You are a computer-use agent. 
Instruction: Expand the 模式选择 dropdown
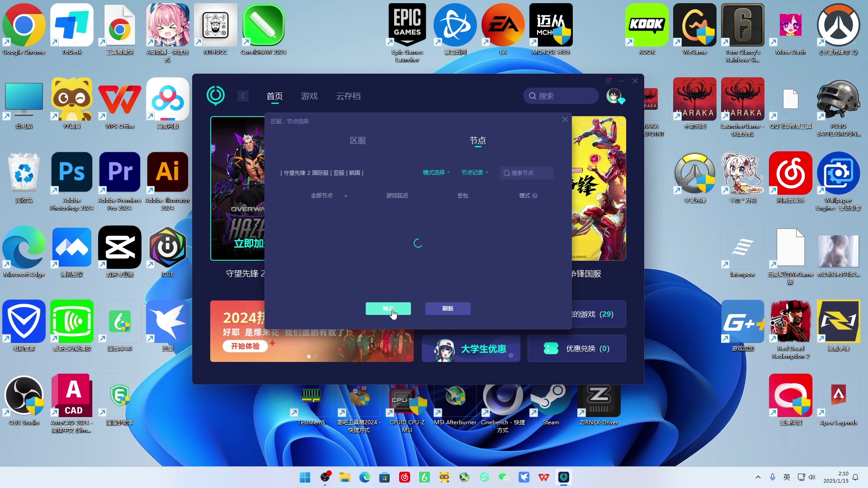[436, 173]
